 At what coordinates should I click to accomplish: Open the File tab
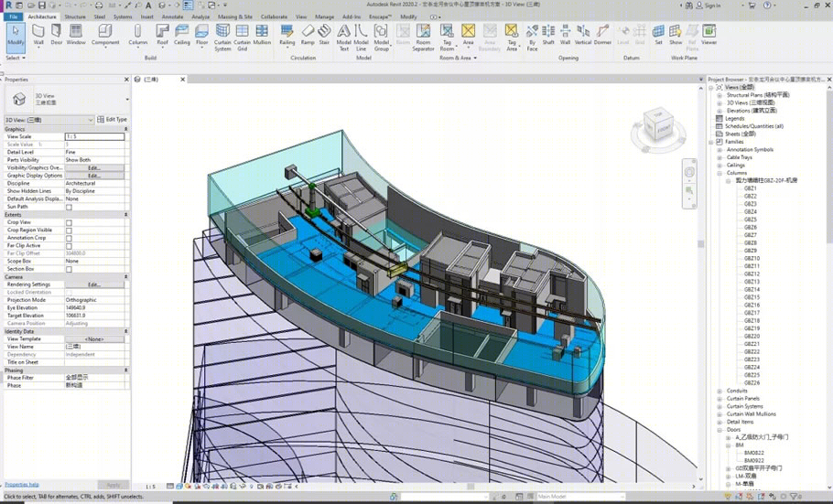tap(14, 16)
